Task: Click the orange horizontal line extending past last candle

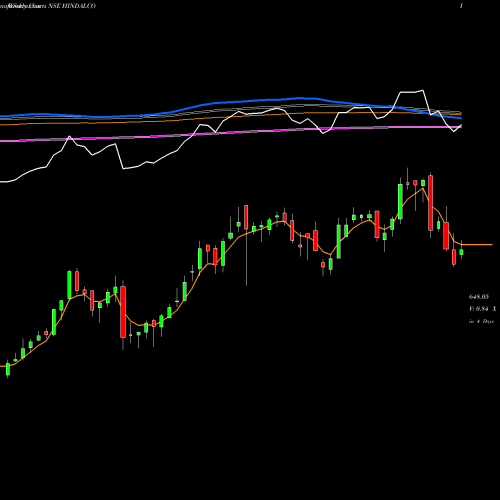Action: [x=477, y=245]
